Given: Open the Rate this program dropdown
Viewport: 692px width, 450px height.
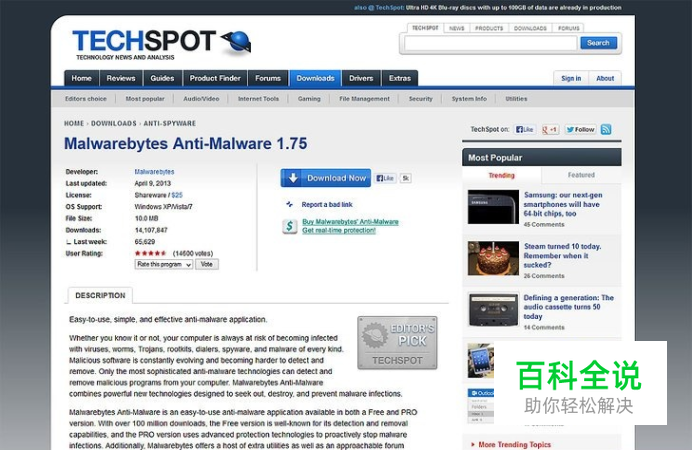Looking at the screenshot, I should (x=164, y=264).
